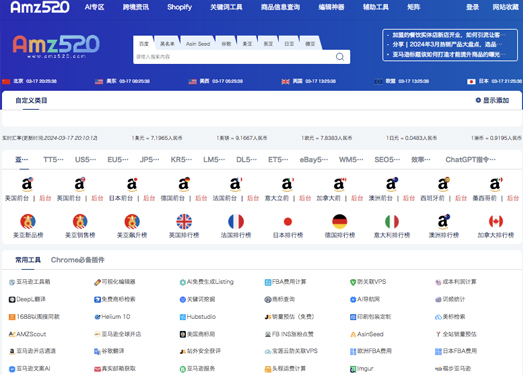
Task: Click the magnifier search icon
Action: (x=340, y=57)
